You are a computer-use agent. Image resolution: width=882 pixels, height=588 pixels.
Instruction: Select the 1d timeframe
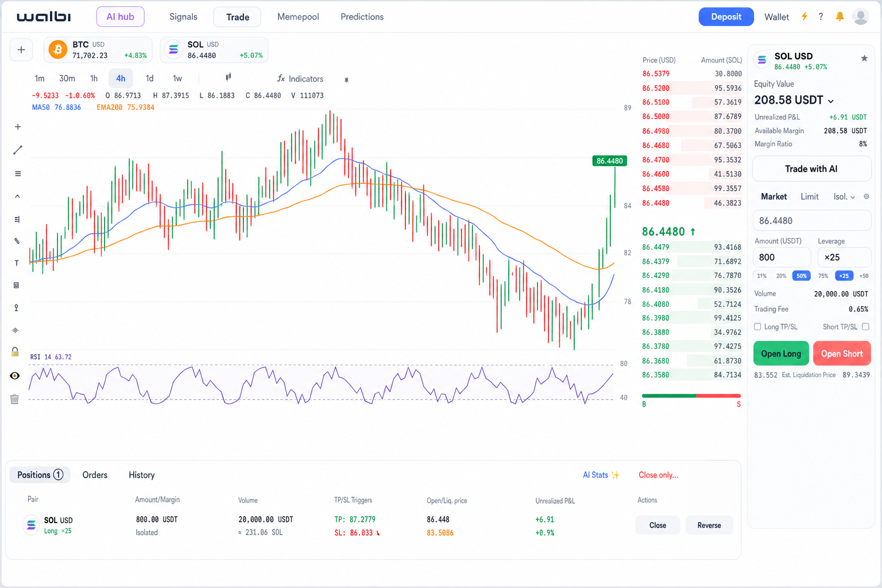point(149,78)
